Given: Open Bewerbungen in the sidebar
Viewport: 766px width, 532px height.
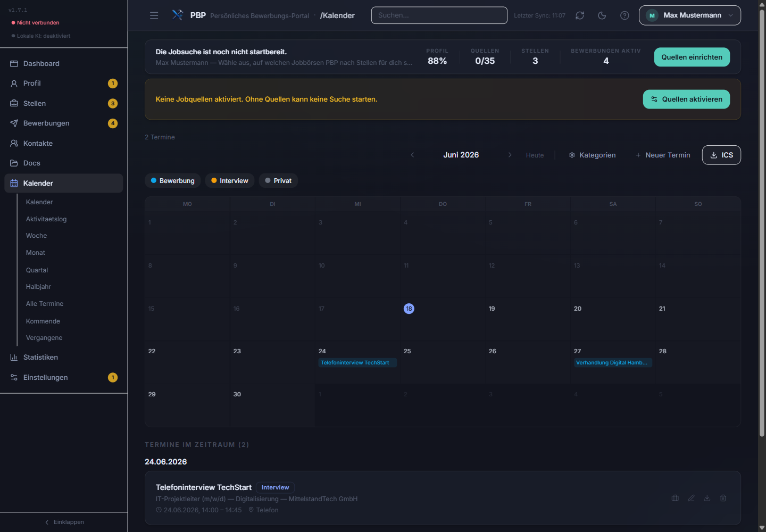Looking at the screenshot, I should pyautogui.click(x=64, y=123).
